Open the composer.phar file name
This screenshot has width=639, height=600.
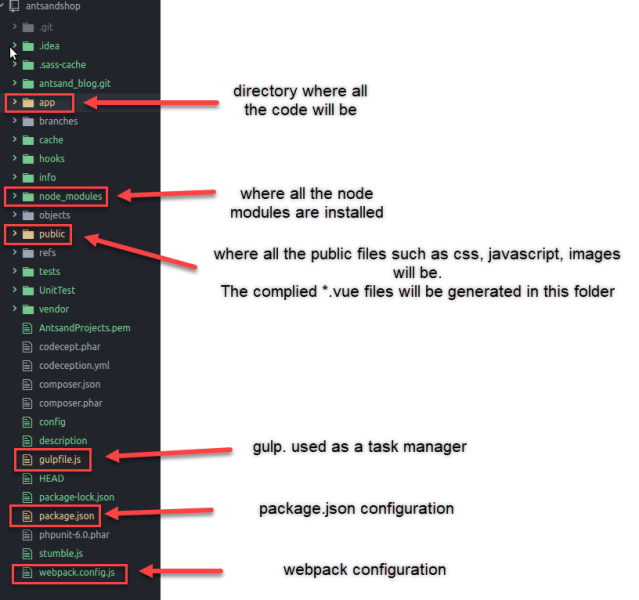pos(71,404)
